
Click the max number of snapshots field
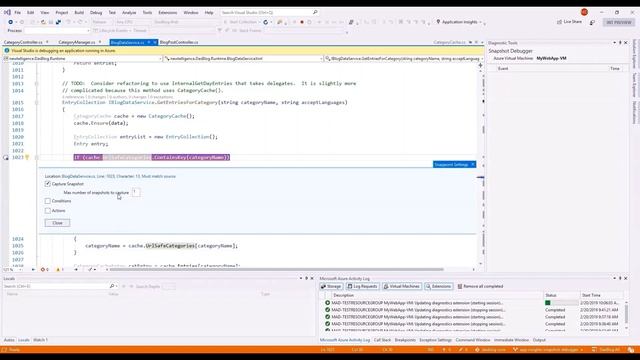click(136, 192)
